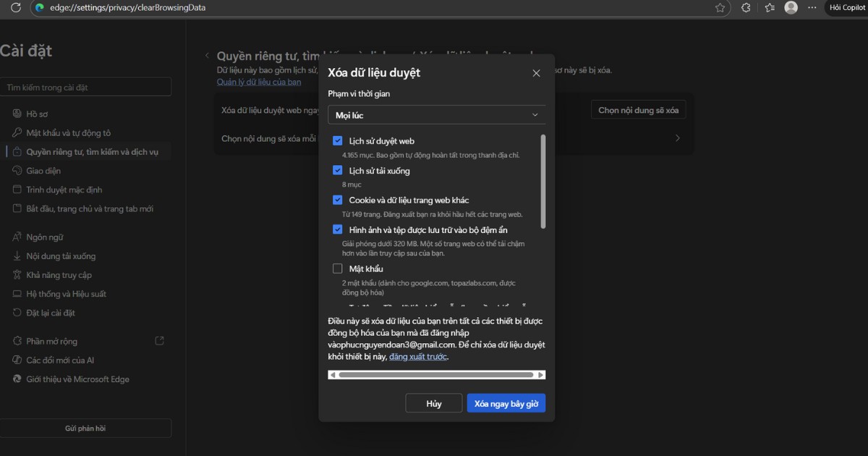Expand Chọn nội dung sẽ xóa mỗi row
Image resolution: width=868 pixels, height=456 pixels.
coord(676,138)
